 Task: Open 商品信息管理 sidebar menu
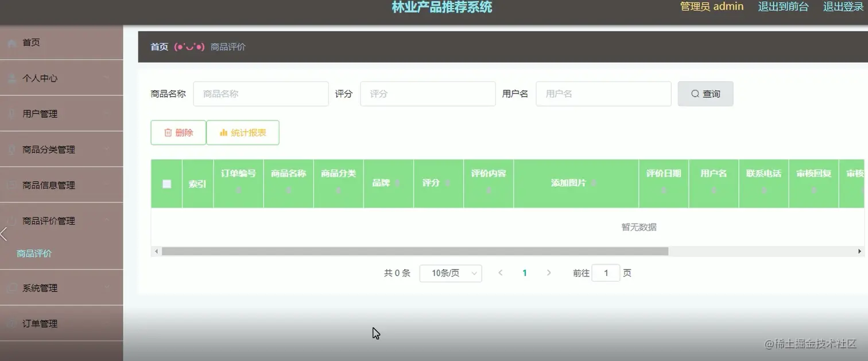coord(61,185)
